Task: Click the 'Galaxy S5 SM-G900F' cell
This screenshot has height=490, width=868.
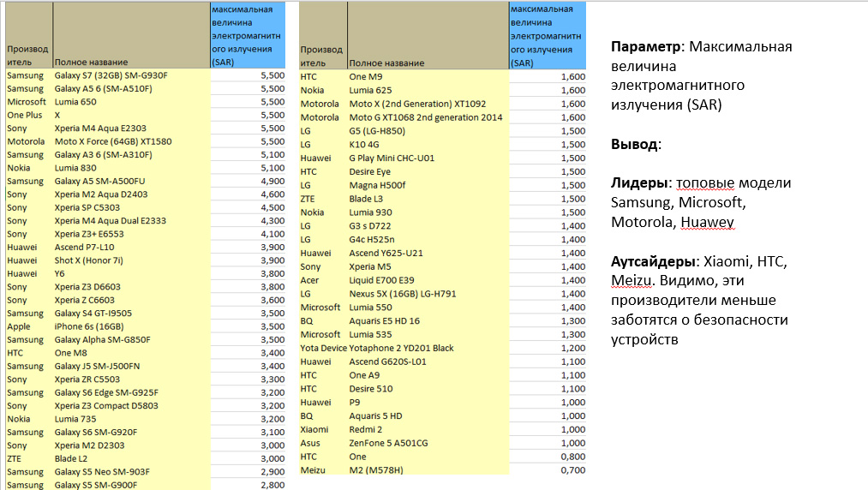Action: 132,485
